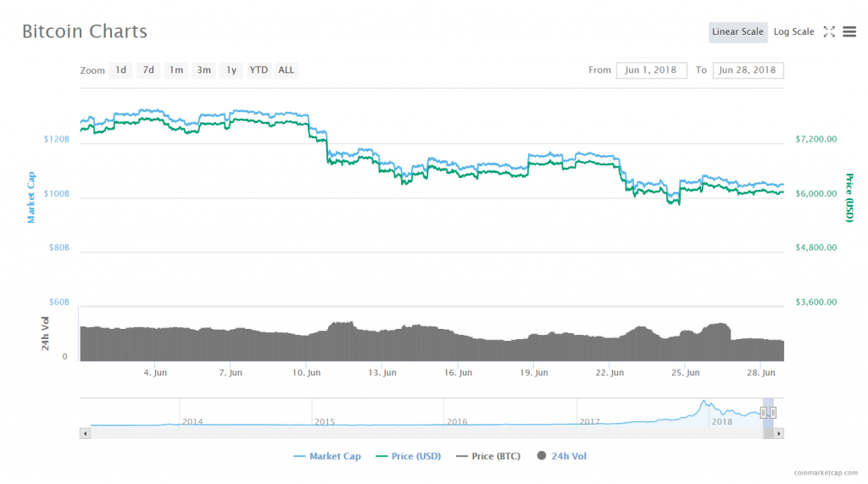Click the Market Cap axis title

point(31,197)
